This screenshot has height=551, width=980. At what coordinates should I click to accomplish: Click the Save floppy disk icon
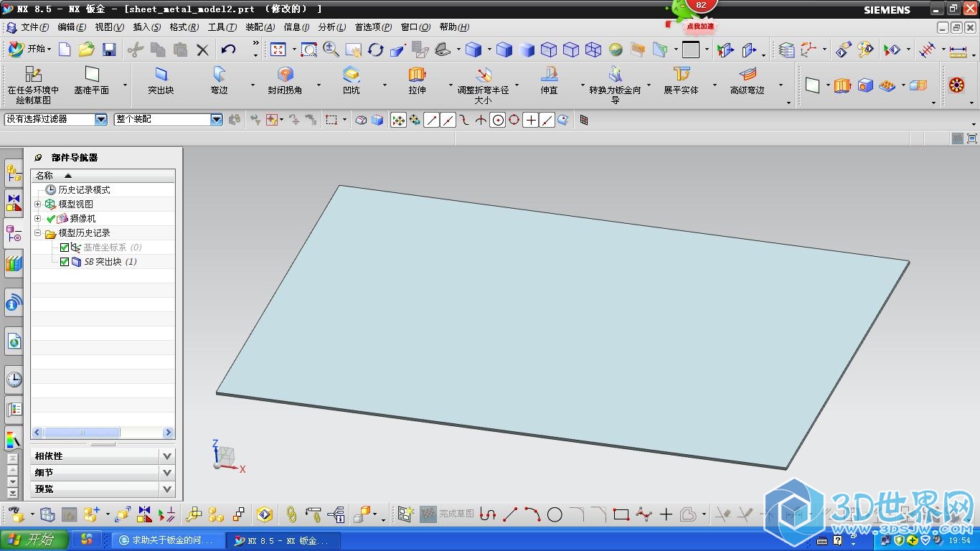(109, 50)
